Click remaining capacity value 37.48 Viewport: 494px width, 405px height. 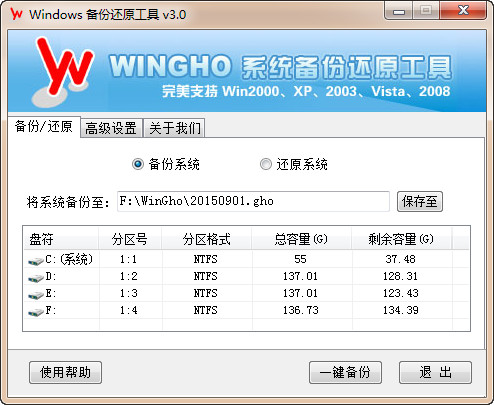click(x=401, y=259)
